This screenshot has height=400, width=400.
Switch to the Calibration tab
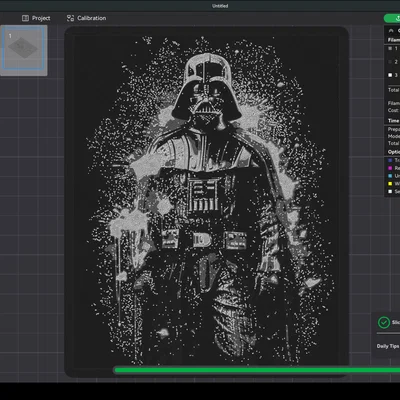86,18
